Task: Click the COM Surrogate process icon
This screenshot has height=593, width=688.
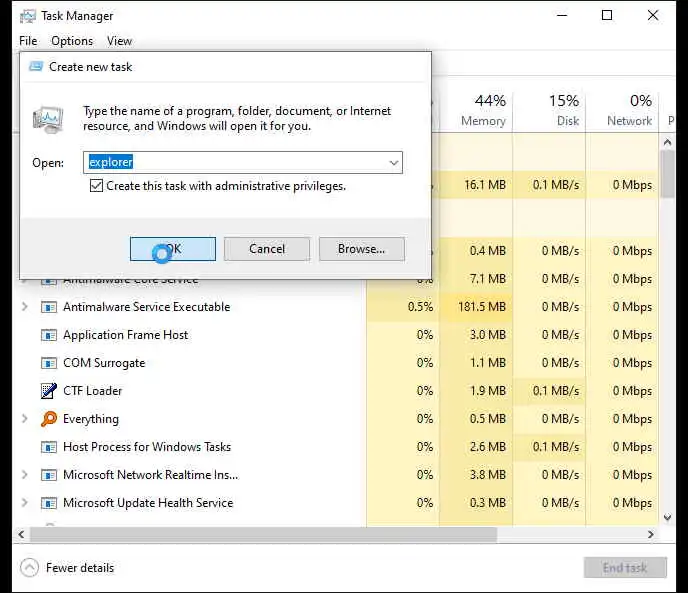Action: (49, 363)
